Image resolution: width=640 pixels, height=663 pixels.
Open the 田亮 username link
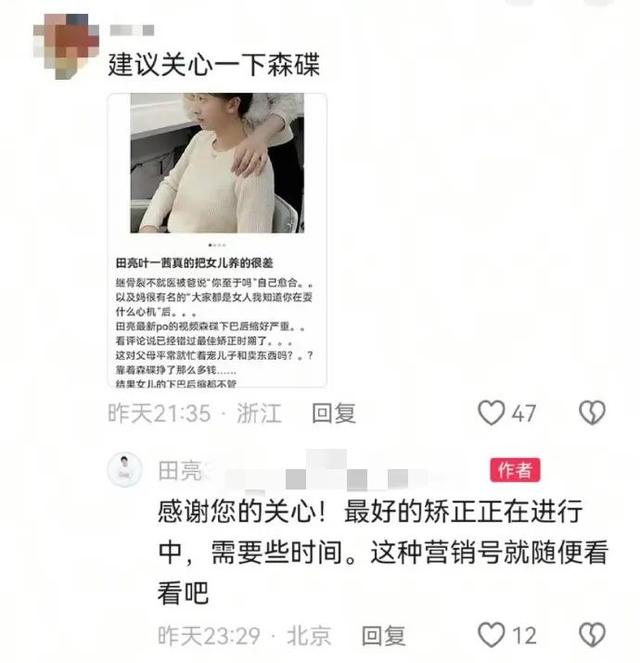(x=181, y=471)
